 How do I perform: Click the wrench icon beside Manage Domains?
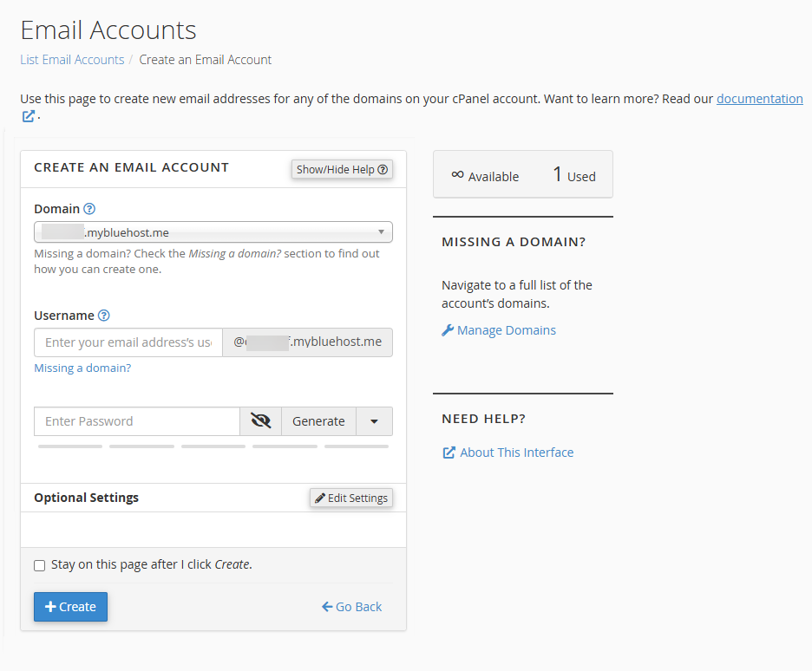(448, 329)
